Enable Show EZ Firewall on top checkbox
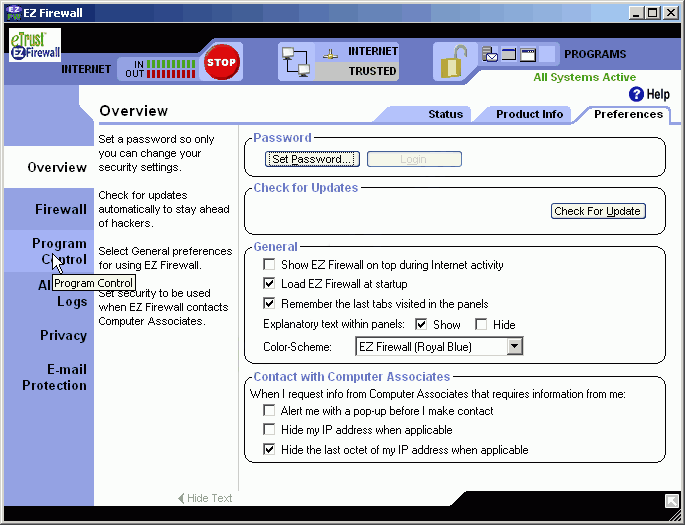Screen dimensions: 685x525 point(269,265)
